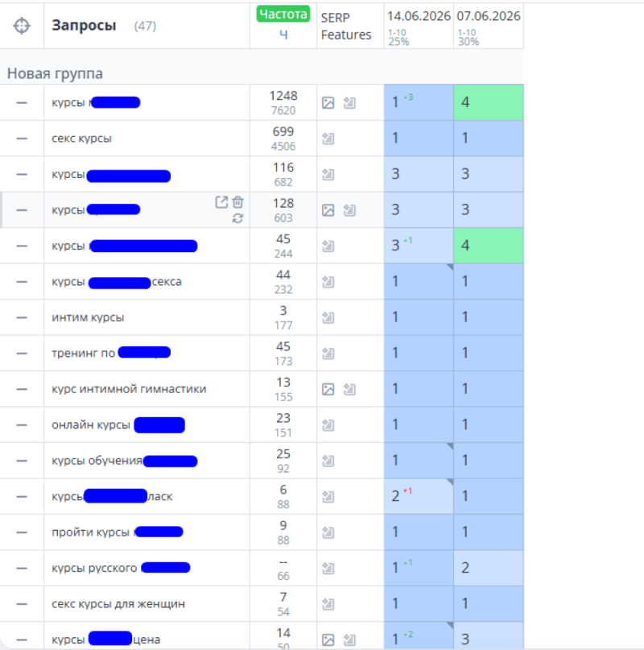The width and height of the screenshot is (644, 650).
Task: Click the crosshair target icon in the header
Action: click(22, 26)
